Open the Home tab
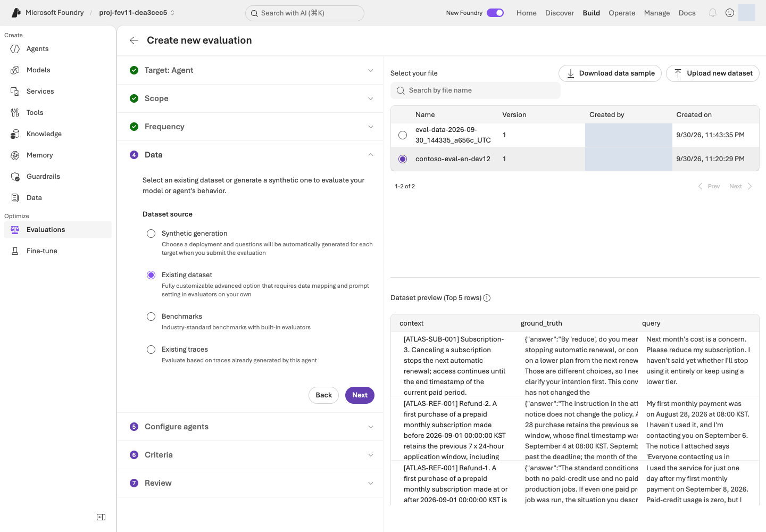The height and width of the screenshot is (532, 766). click(x=527, y=13)
